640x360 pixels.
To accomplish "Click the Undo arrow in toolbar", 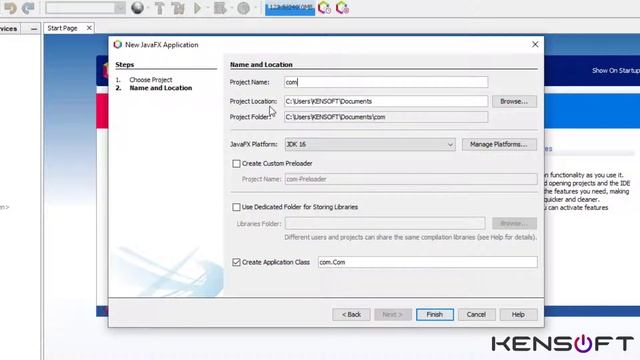I will pos(10,8).
